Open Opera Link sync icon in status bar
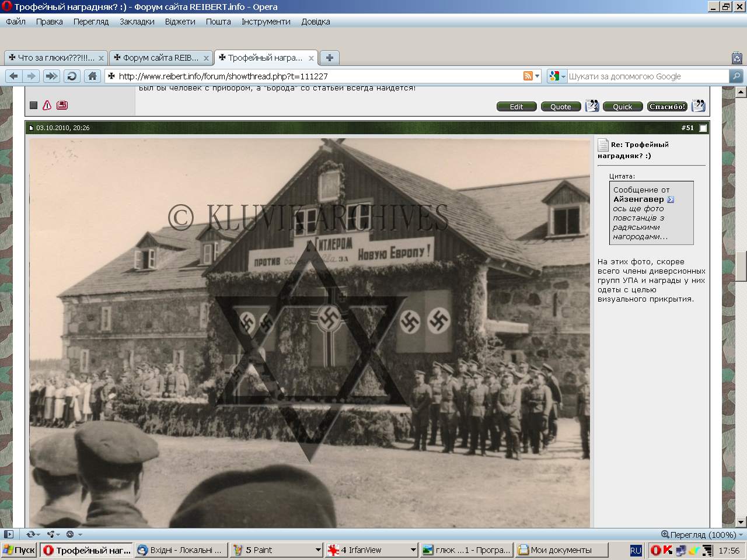The height and width of the screenshot is (560, 747). pos(31,534)
